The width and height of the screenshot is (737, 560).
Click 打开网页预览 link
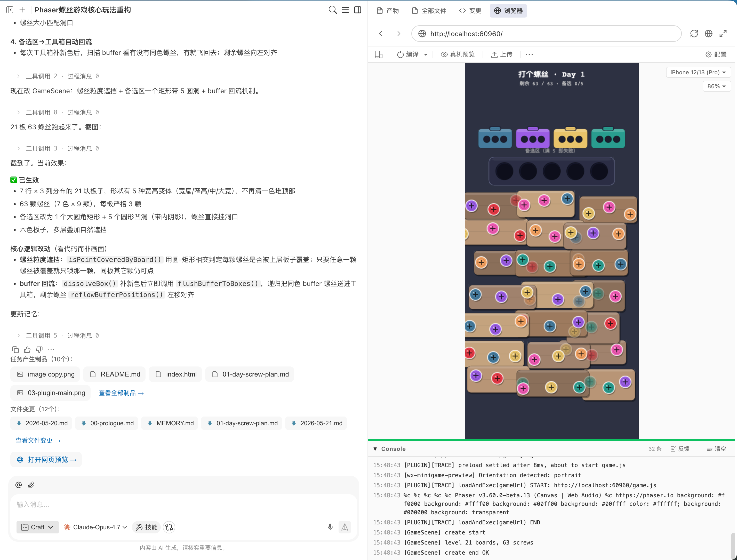click(46, 460)
